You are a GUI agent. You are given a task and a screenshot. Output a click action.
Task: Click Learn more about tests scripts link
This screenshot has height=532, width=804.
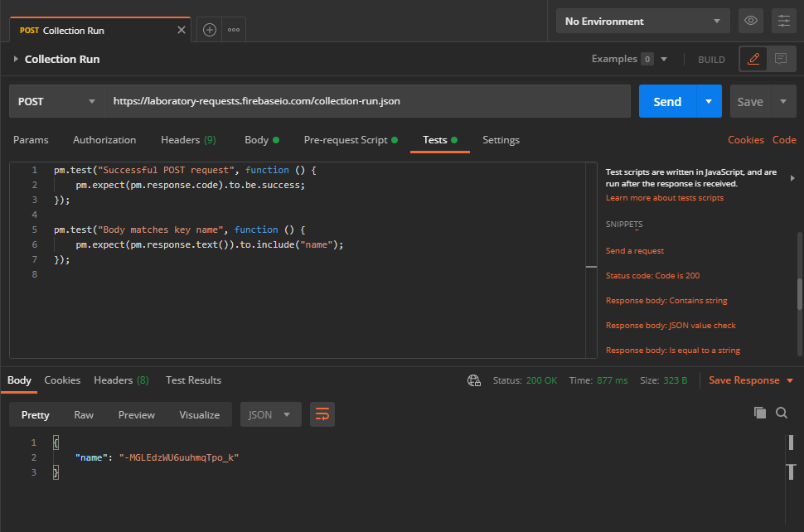point(665,198)
